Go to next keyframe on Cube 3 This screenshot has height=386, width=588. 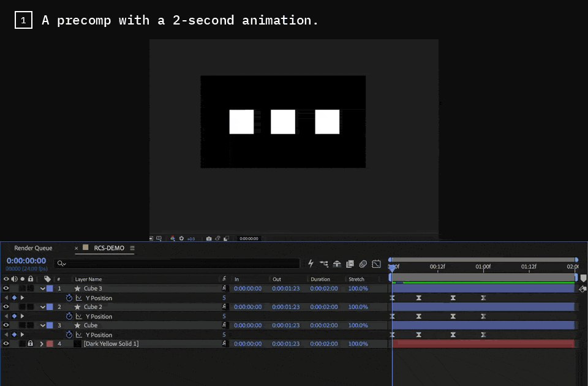(x=23, y=298)
